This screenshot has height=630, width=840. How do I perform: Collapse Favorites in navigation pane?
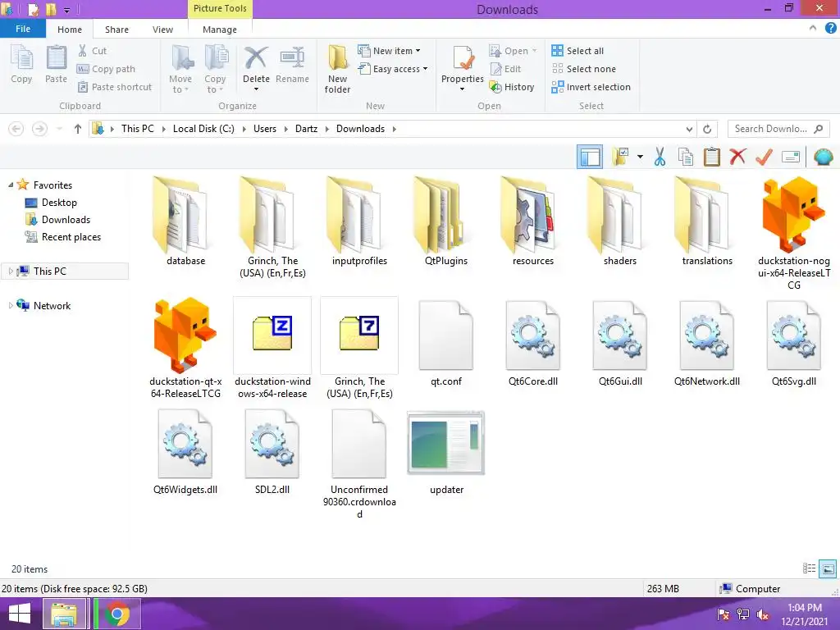[x=11, y=185]
